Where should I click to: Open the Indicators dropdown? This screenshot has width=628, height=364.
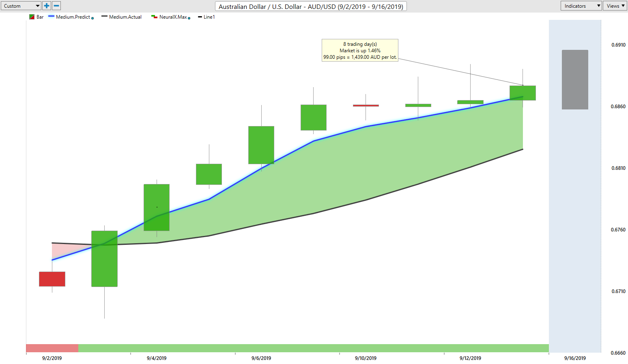coord(581,6)
